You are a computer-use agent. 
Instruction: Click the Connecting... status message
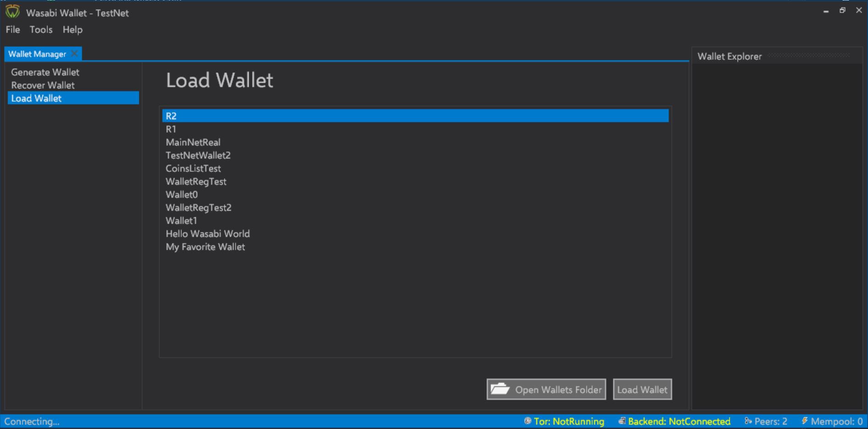pyautogui.click(x=32, y=421)
